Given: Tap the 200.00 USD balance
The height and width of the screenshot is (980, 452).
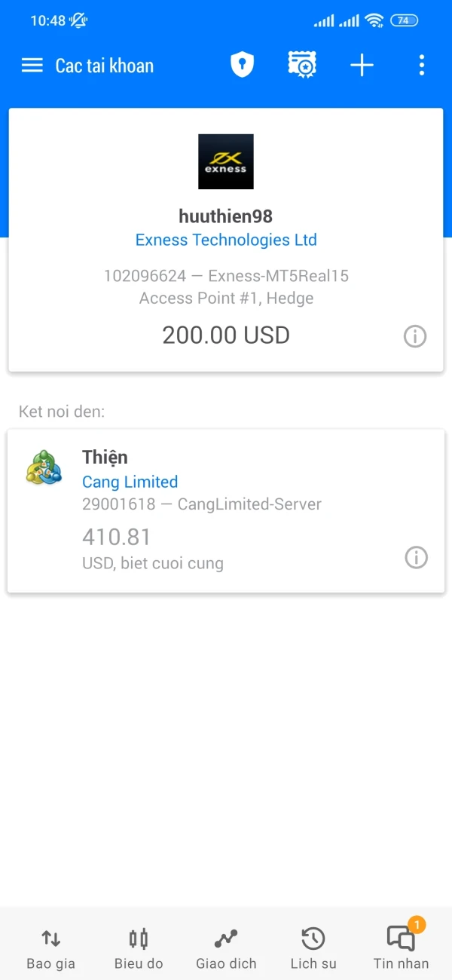Looking at the screenshot, I should click(226, 335).
